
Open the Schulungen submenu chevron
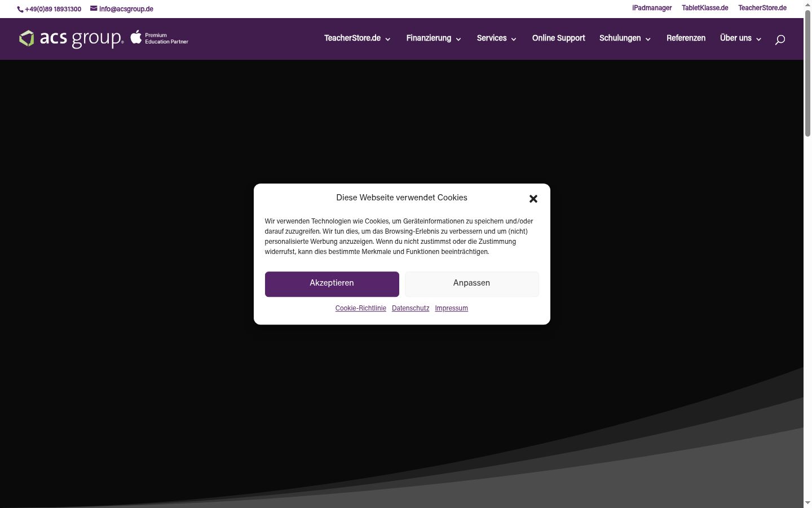click(648, 39)
